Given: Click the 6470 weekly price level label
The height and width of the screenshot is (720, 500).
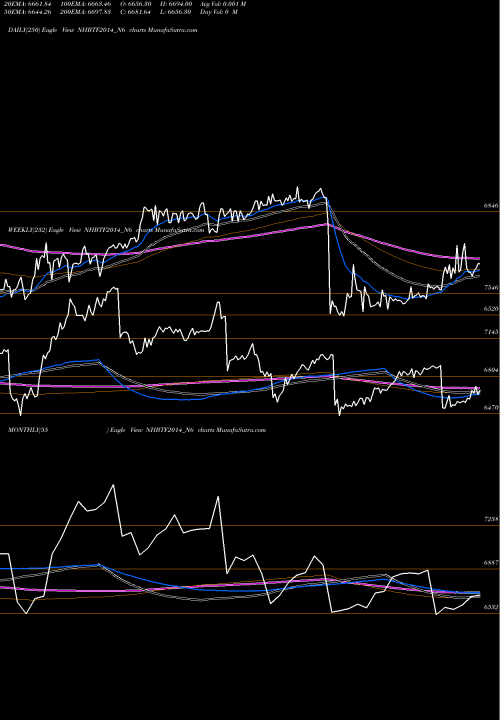Looking at the screenshot, I should [491, 407].
